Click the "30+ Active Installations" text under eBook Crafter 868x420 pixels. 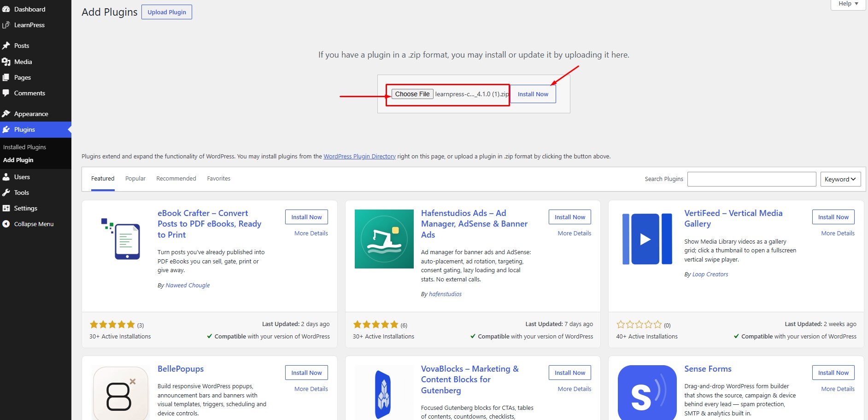pos(120,337)
